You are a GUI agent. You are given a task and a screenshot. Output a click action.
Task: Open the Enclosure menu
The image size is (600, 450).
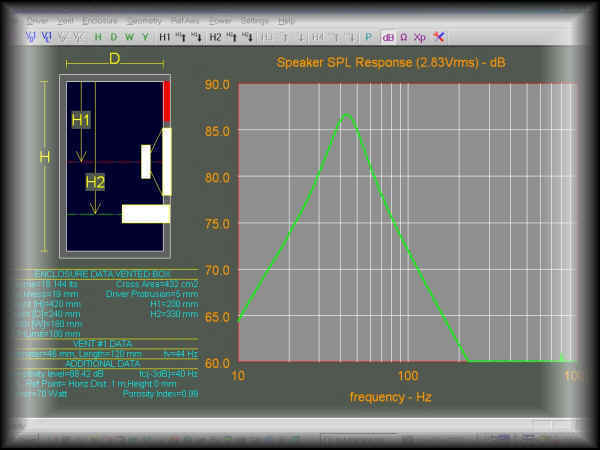101,20
